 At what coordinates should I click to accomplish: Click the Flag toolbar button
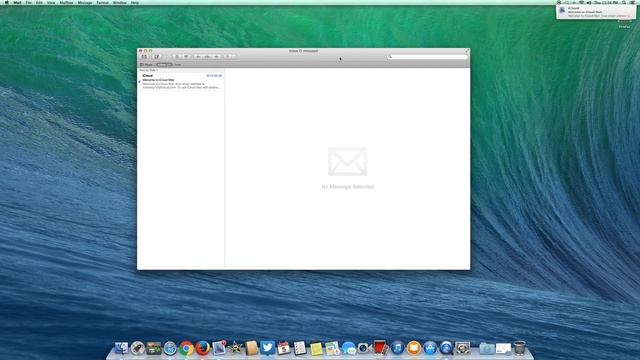[x=228, y=57]
